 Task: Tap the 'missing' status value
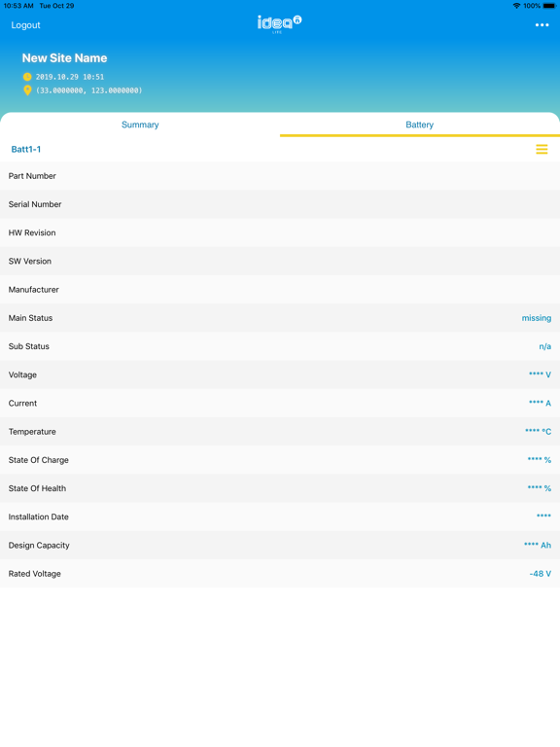(537, 318)
